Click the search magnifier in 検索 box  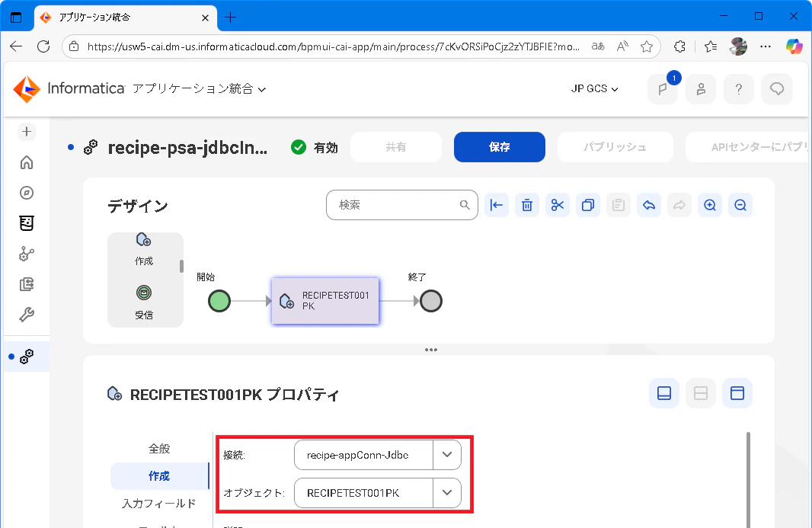pos(465,205)
